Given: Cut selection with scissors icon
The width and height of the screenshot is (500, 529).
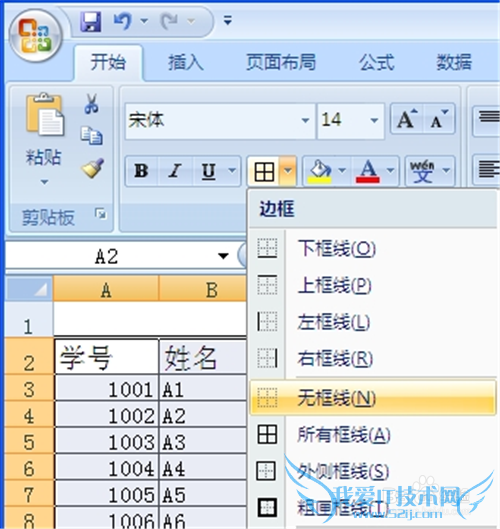Looking at the screenshot, I should point(92,103).
